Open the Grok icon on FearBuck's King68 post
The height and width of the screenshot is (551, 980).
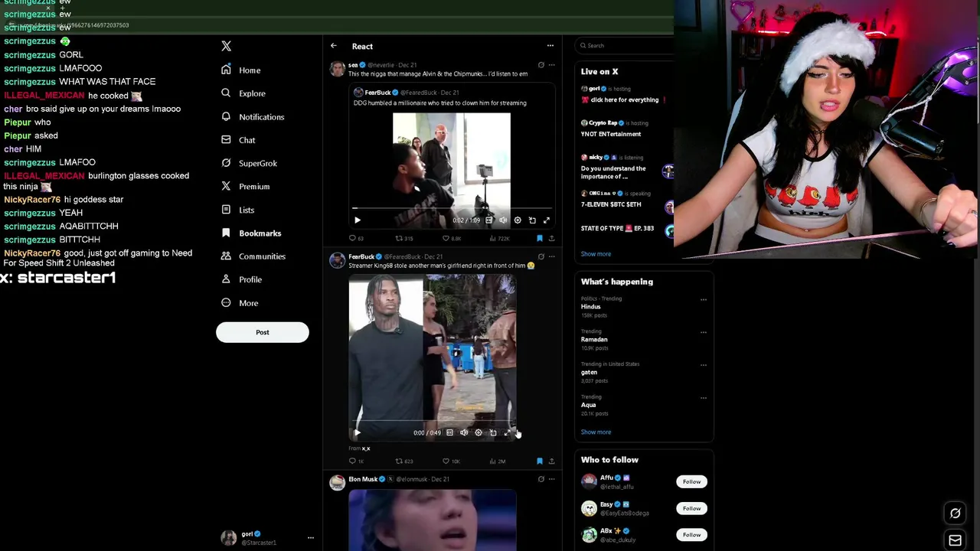541,257
